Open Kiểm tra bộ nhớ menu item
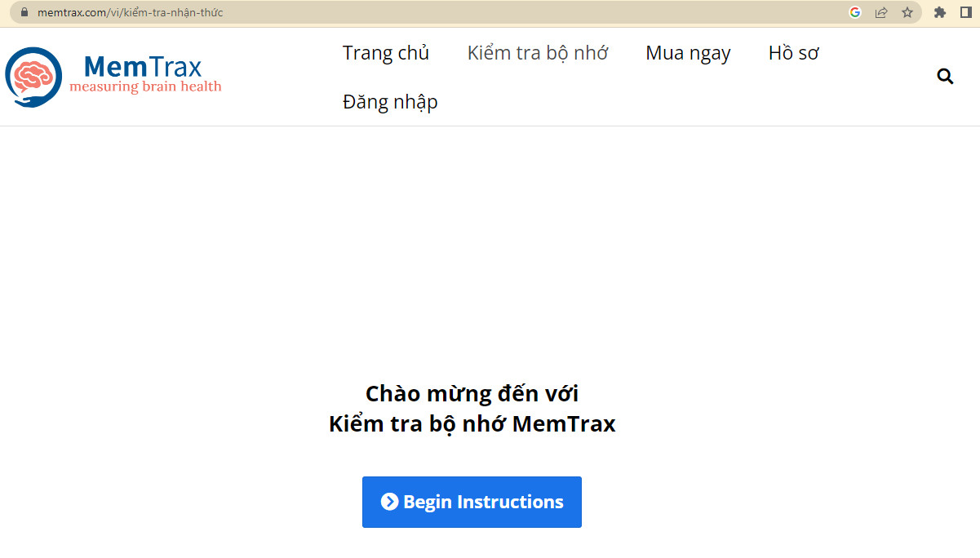Screen dimensions: 980x558 click(538, 53)
